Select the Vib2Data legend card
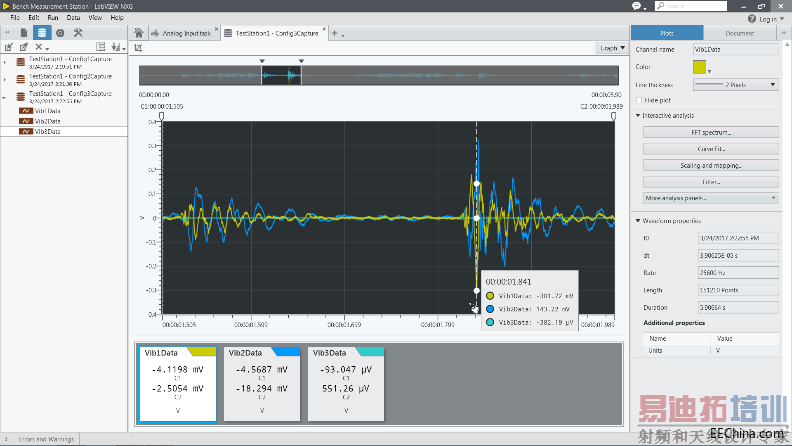The height and width of the screenshot is (446, 792). click(x=262, y=384)
